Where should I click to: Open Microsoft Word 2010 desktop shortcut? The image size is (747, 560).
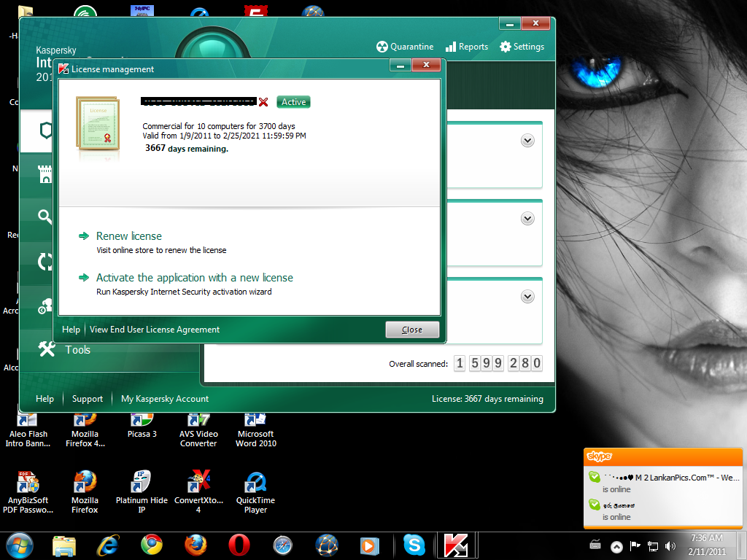point(256,430)
